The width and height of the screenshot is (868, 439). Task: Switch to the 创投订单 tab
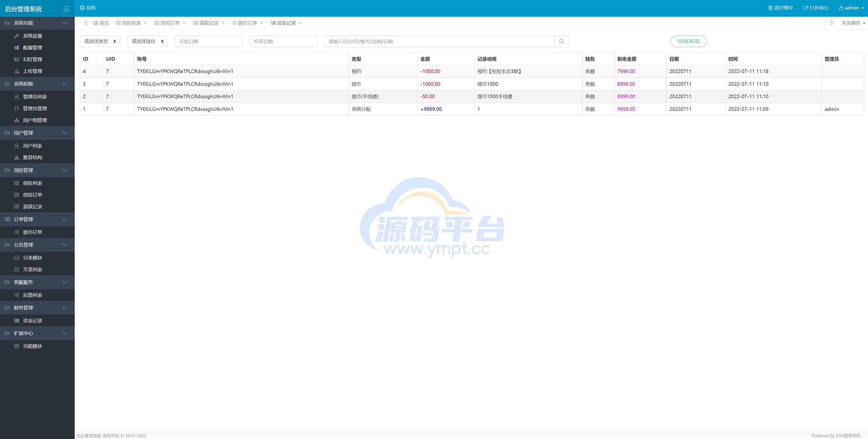[167, 23]
